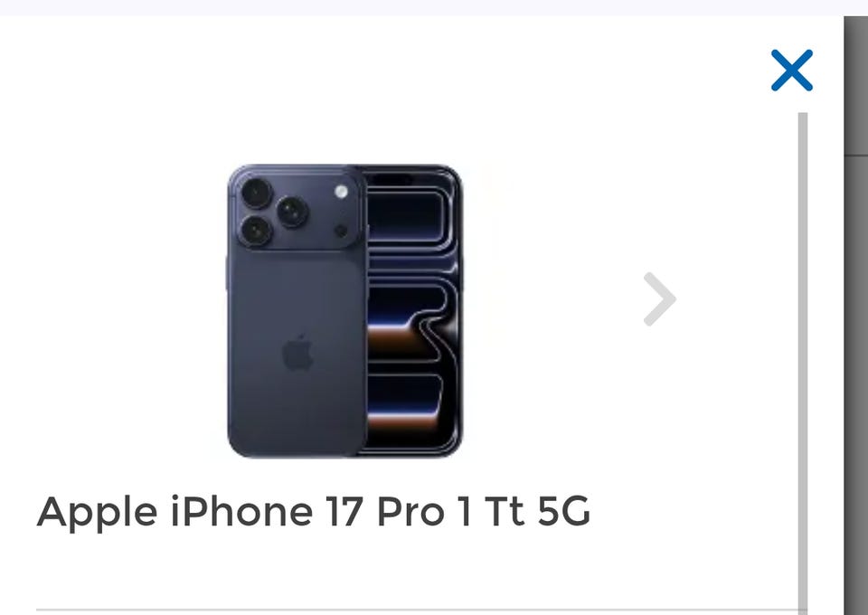
Task: Click the Dynamic Island on the phone display
Action: tap(392, 179)
